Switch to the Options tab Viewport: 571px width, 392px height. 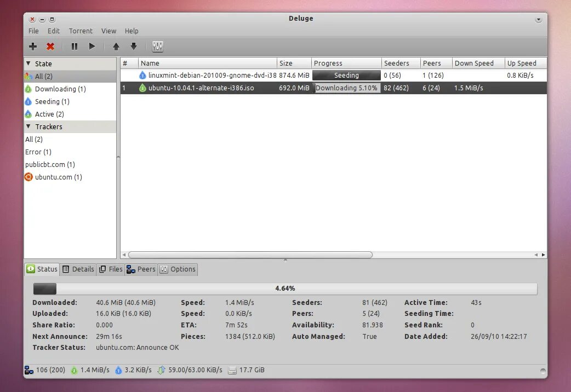click(x=178, y=269)
